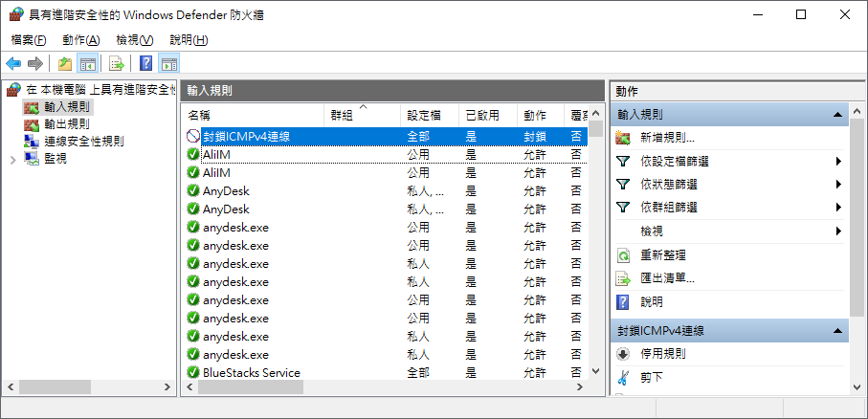Click the disable-rule down arrow icon

pos(623,354)
